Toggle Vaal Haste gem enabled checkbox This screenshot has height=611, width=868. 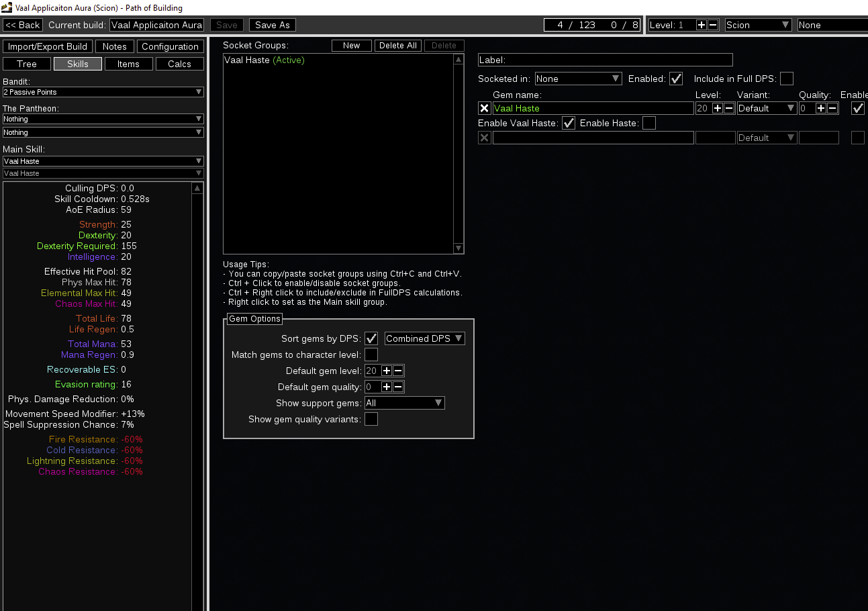click(858, 108)
